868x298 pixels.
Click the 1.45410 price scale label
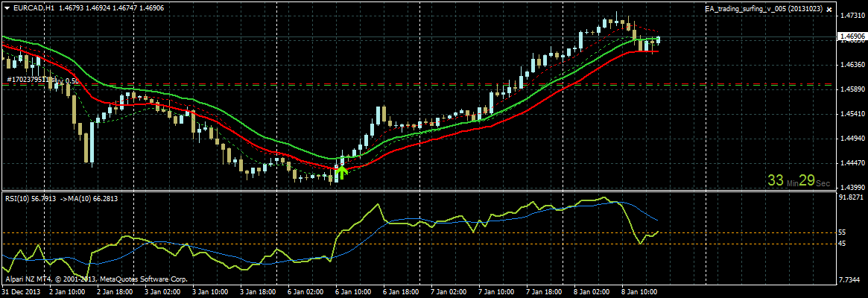click(x=852, y=115)
